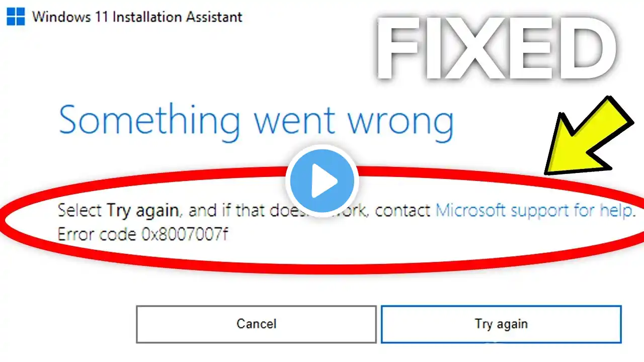Click the word contact in the message
Screen dimensions: 644x362
click(x=403, y=210)
